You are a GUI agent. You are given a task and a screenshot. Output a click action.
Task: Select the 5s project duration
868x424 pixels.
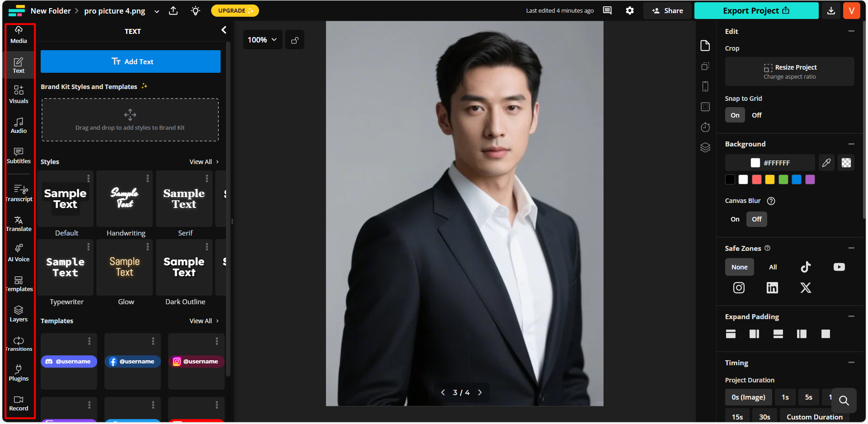click(x=809, y=397)
